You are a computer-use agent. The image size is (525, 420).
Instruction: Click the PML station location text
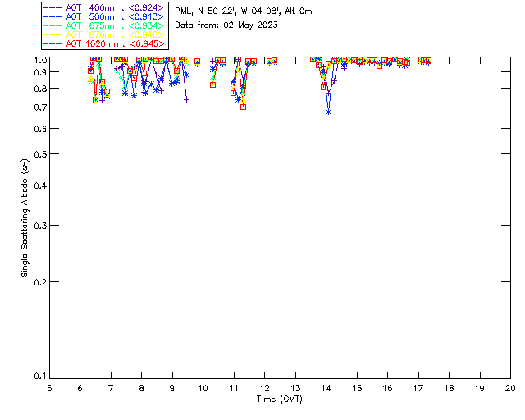(x=244, y=11)
